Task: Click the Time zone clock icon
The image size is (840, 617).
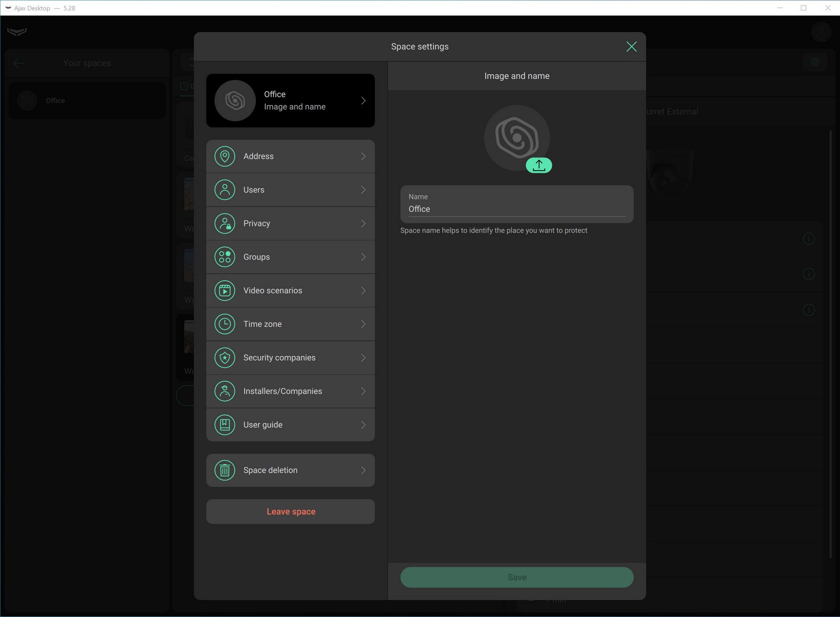Action: click(225, 324)
